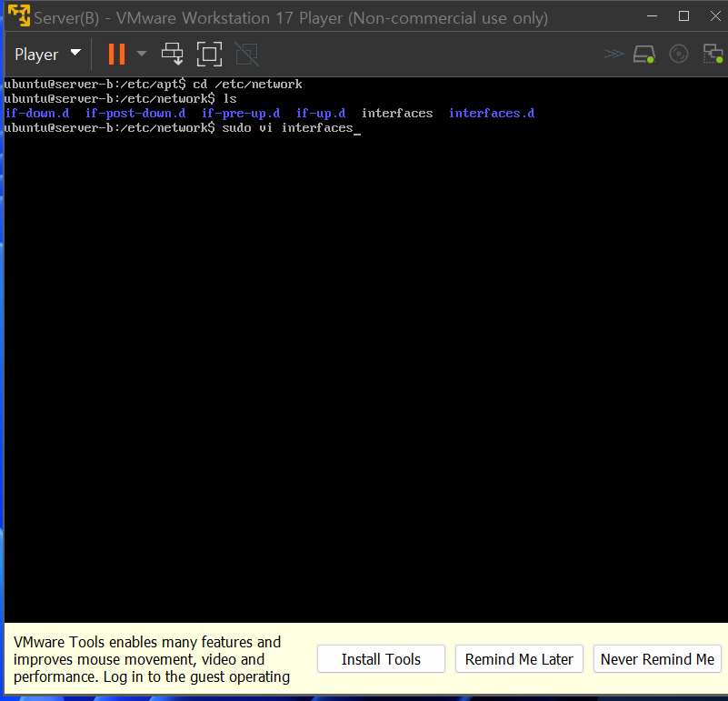728x701 pixels.
Task: Send Ctrl+Alt+Del to virtual machine
Action: (173, 54)
